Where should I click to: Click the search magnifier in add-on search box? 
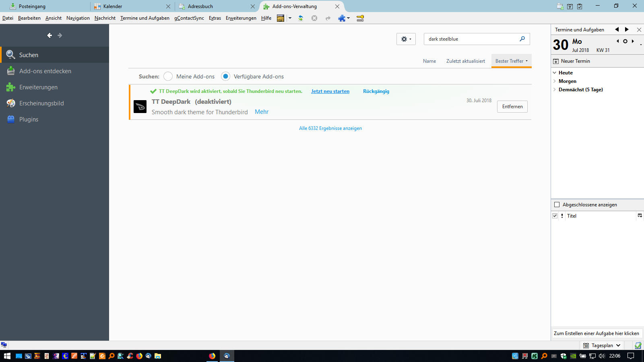coord(522,39)
